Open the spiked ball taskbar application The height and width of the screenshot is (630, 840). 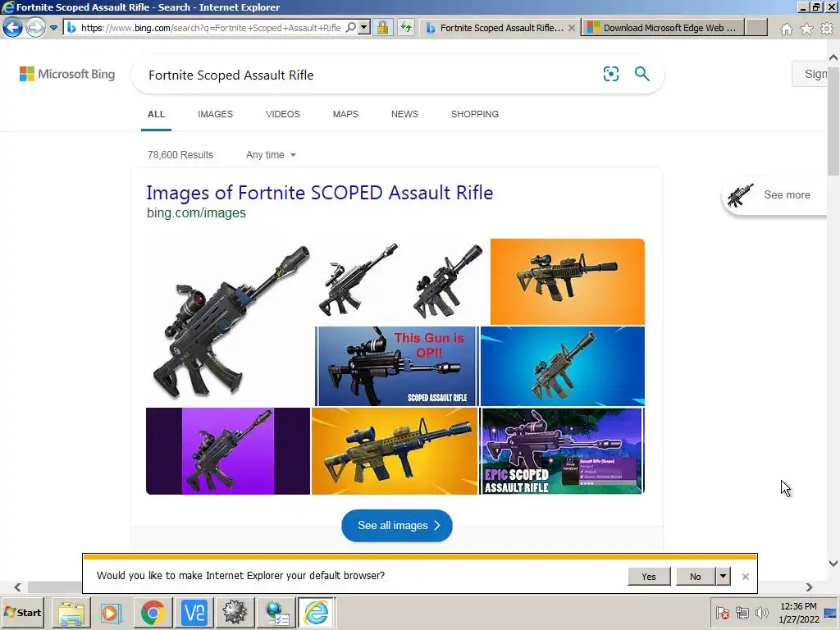pyautogui.click(x=235, y=612)
